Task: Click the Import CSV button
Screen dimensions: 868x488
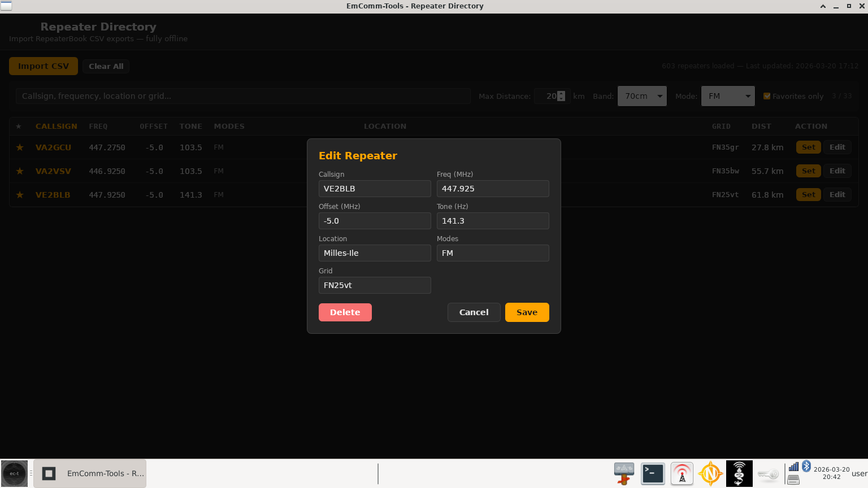Action: click(44, 66)
